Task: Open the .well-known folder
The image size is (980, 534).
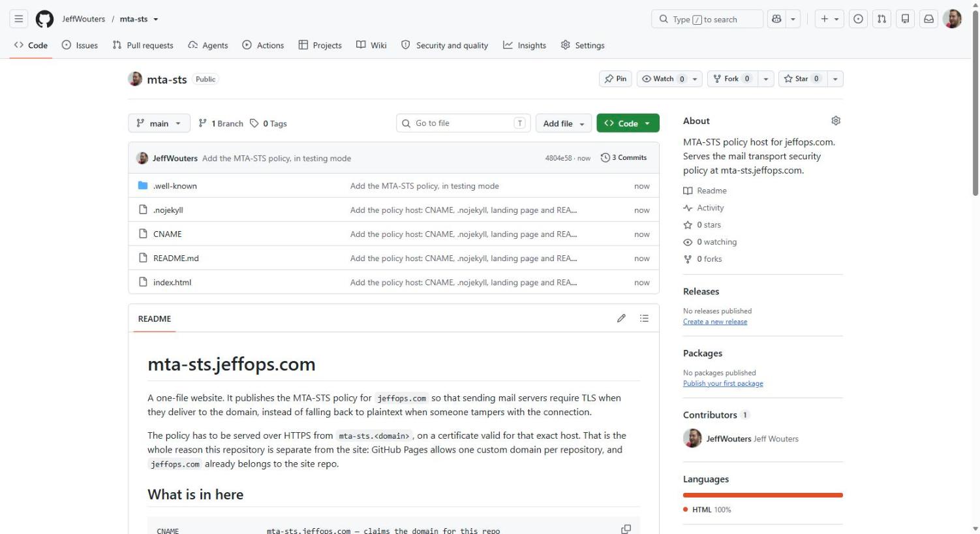Action: 175,186
